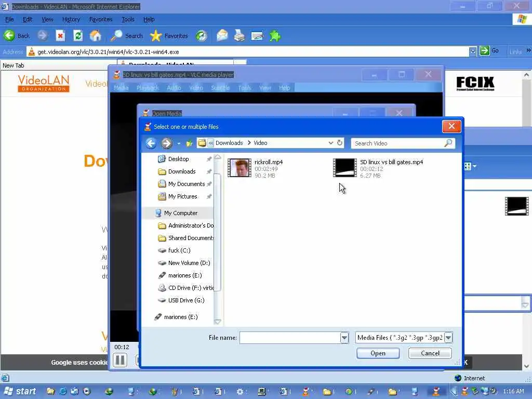Click the navigation pane scroll-down arrow
Screen dimensions: 532x399
tap(218, 321)
